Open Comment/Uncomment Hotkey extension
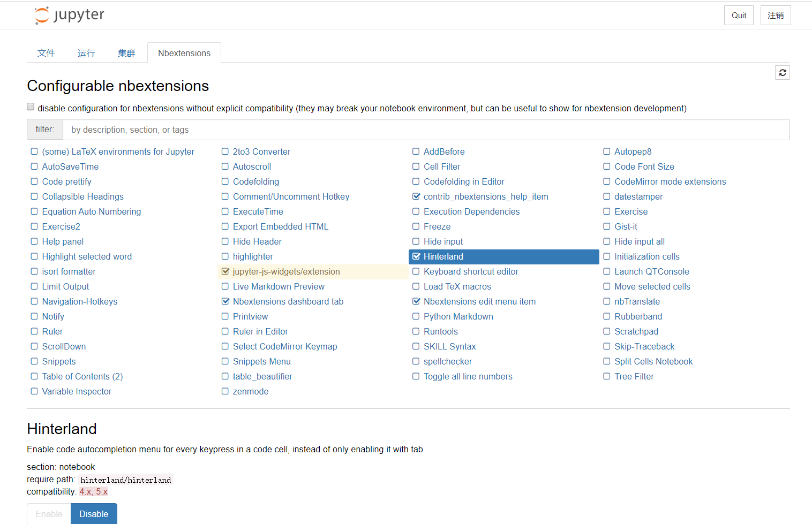 point(291,197)
